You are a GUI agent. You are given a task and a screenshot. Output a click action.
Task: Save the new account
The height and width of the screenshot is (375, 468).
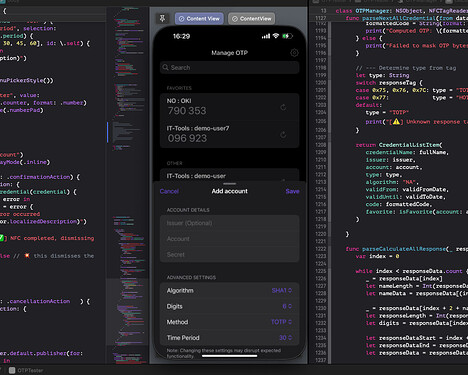point(292,191)
